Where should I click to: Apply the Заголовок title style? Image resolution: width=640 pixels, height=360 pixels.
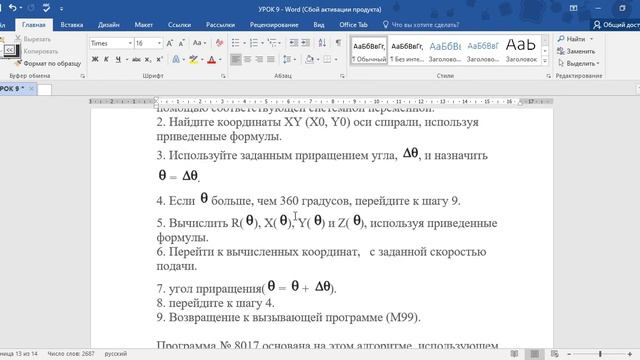click(x=521, y=51)
